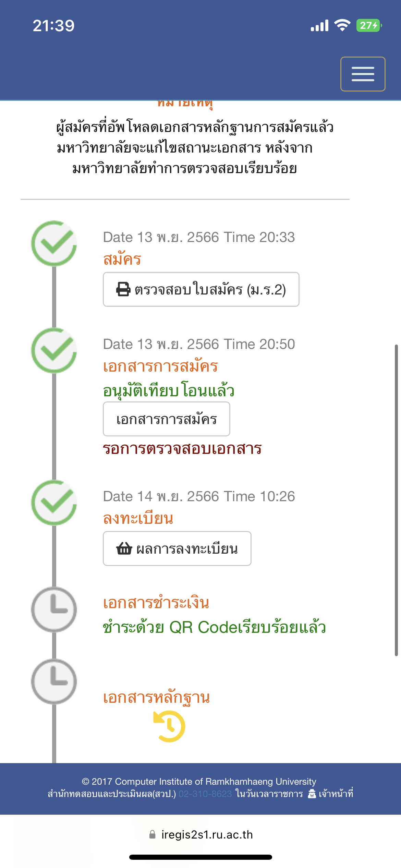Tap the battery charging indicator
Image resolution: width=401 pixels, height=868 pixels.
(369, 25)
